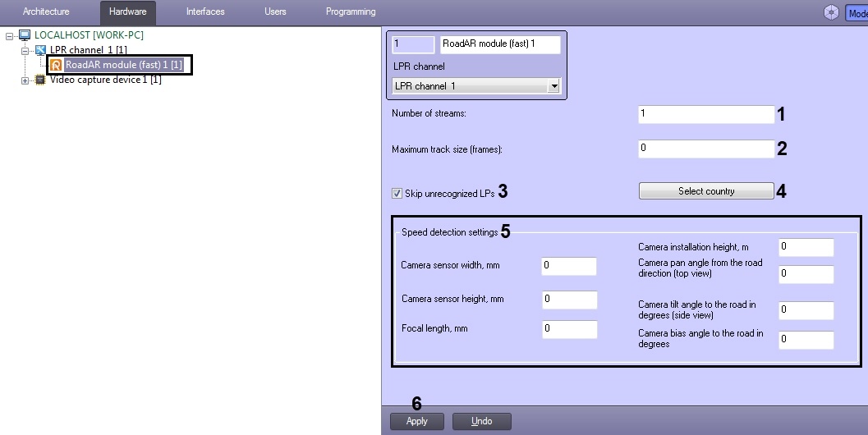Open the Interfaces tab
868x435 pixels.
click(x=205, y=11)
